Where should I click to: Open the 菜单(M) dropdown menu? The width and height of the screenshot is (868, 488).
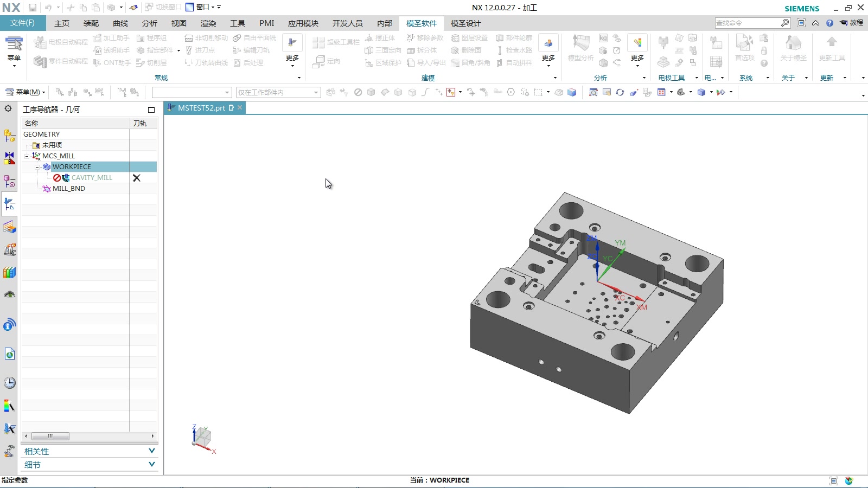tap(25, 92)
